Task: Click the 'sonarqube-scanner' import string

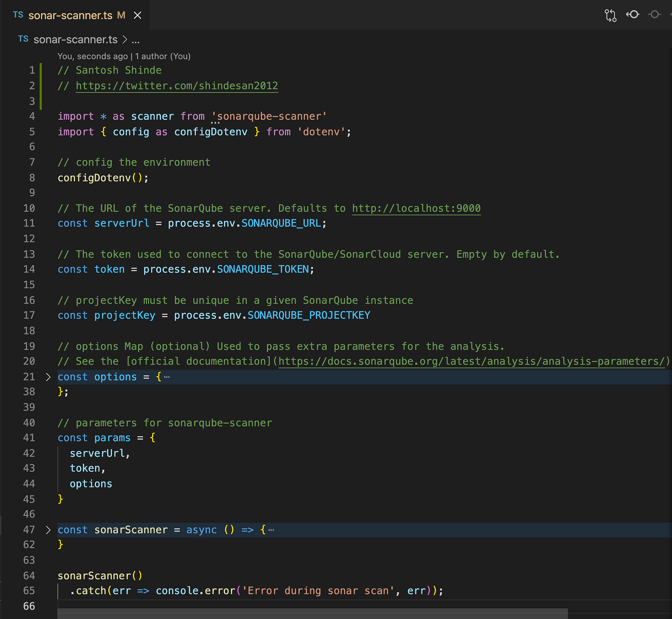Action: [x=269, y=116]
